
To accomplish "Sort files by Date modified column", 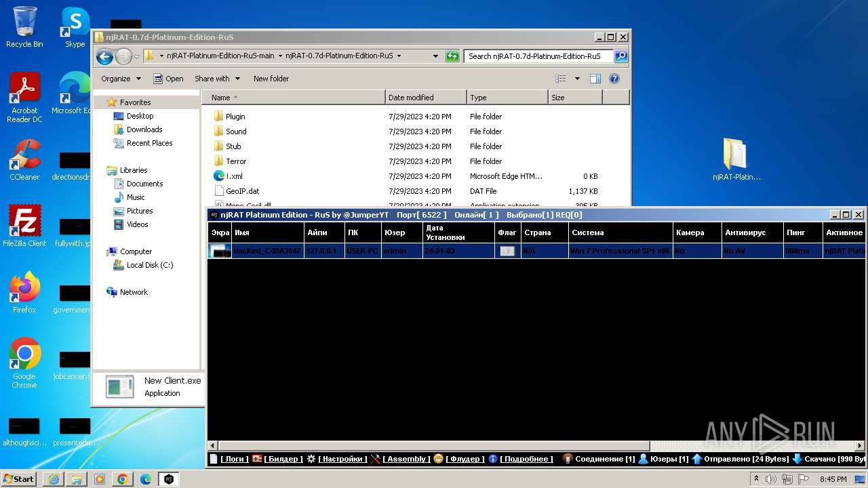I will [426, 98].
